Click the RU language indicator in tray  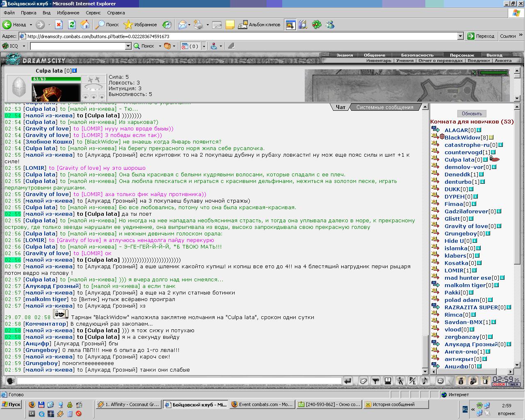tap(465, 409)
